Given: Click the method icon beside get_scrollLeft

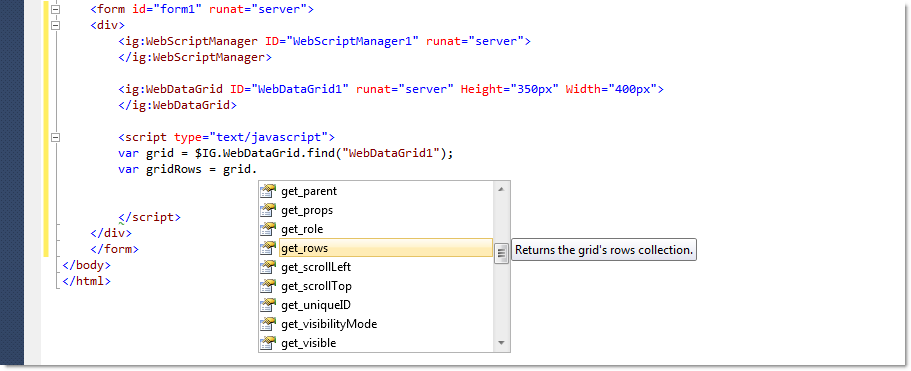Looking at the screenshot, I should (267, 267).
